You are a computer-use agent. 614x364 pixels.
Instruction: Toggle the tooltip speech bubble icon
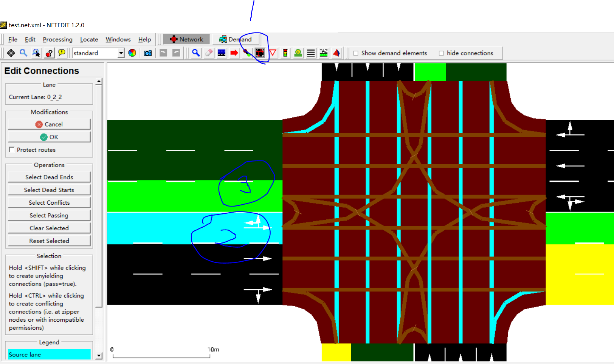pos(62,53)
